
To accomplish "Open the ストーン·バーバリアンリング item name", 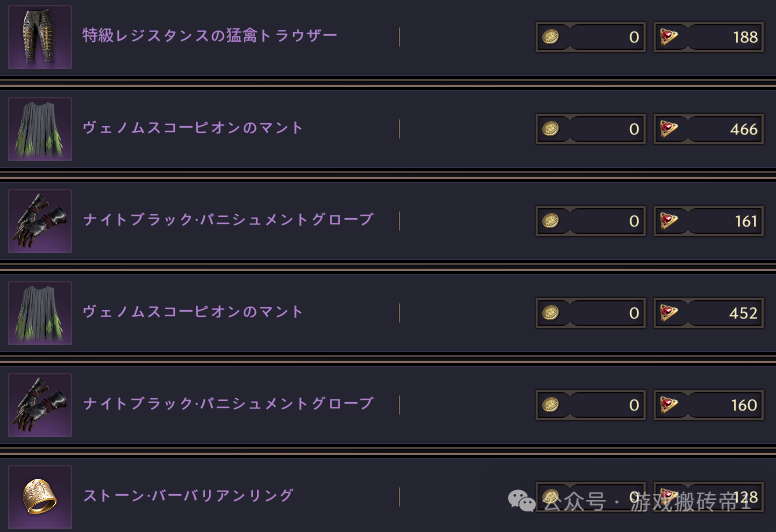I will 188,496.
